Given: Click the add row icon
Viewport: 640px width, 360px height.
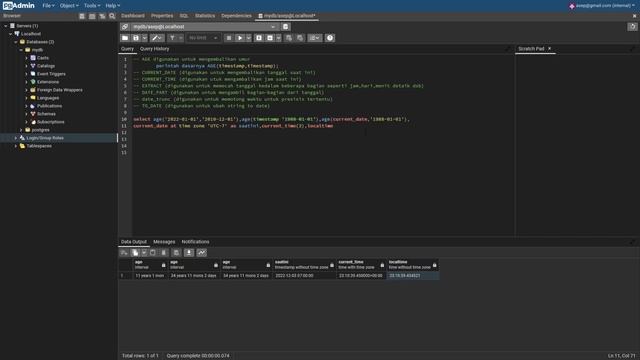Looking at the screenshot, I should 124,253.
